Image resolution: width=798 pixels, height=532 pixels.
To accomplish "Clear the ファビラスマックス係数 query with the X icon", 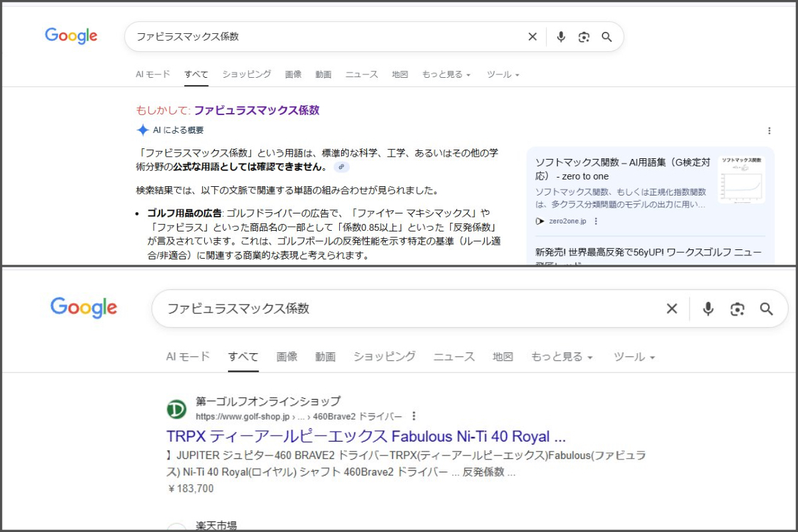I will click(532, 37).
